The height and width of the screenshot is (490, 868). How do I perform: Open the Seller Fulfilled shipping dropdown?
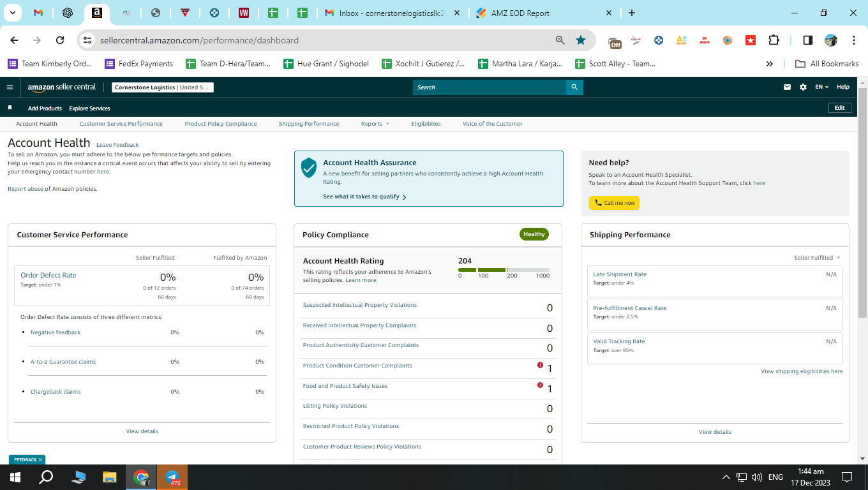click(x=817, y=258)
